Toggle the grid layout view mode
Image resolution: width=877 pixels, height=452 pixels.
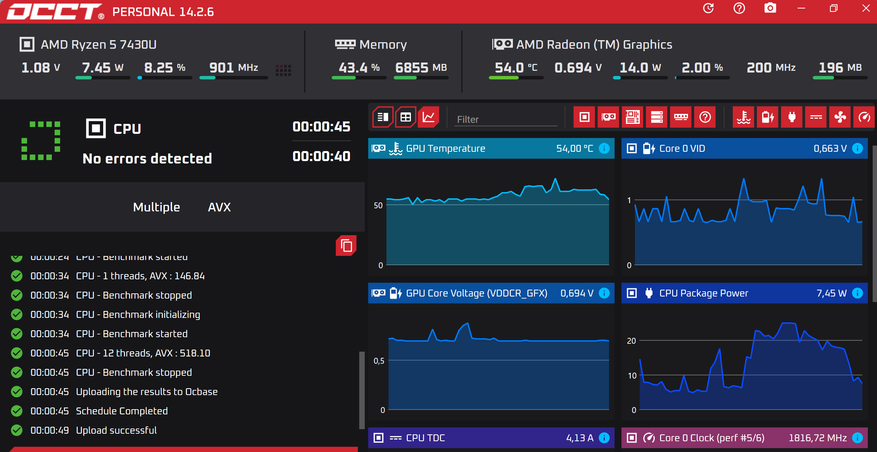[x=405, y=117]
